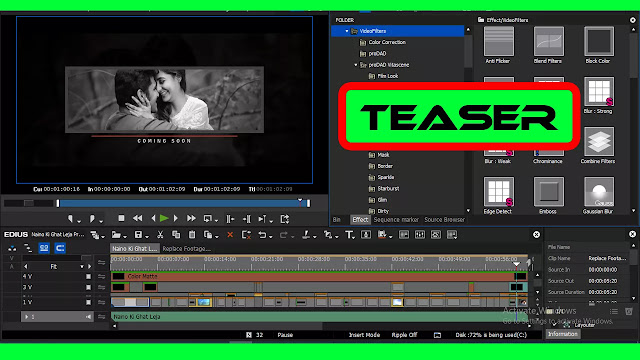Switch to the Information tab

[x=562, y=334]
